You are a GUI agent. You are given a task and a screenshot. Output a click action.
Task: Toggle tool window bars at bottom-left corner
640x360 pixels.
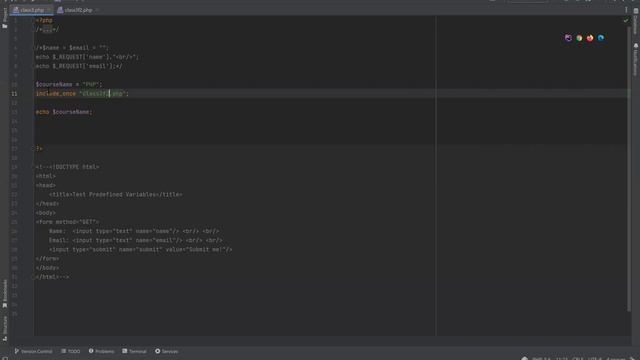pos(5,358)
